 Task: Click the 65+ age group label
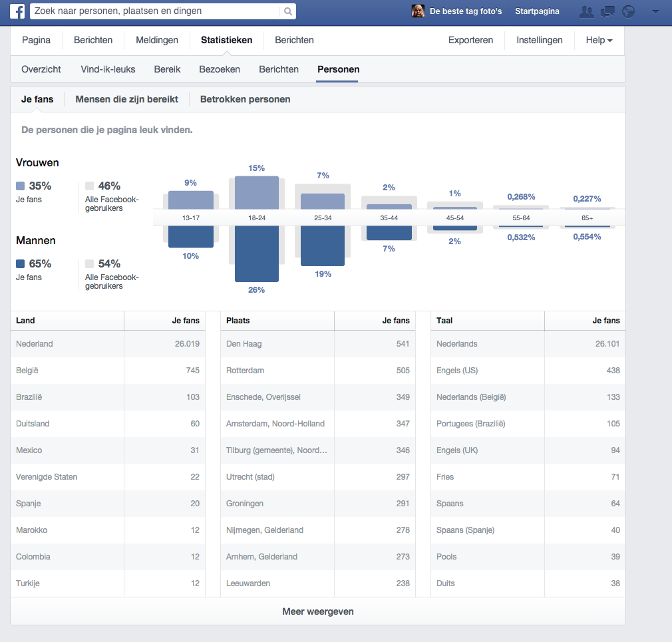[587, 218]
